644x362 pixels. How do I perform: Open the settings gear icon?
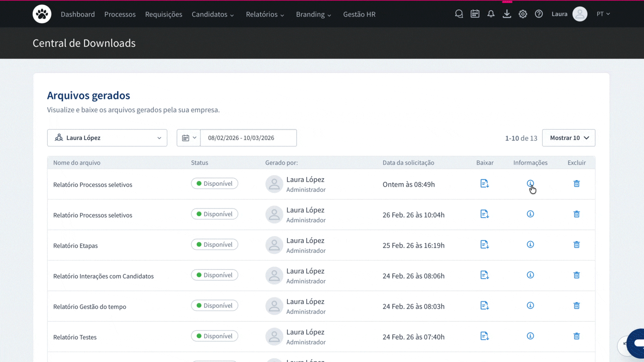(523, 14)
